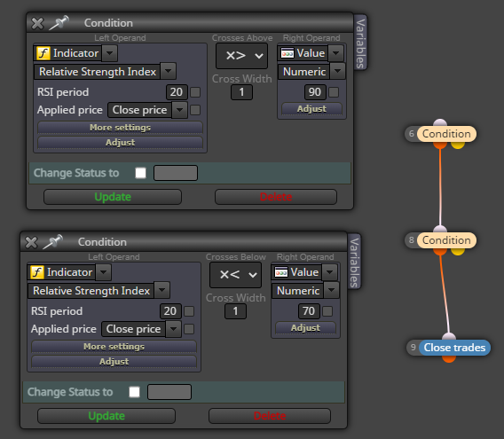Click status field in Crosses Above panel
Screen dimensions: 504x439
pos(176,173)
